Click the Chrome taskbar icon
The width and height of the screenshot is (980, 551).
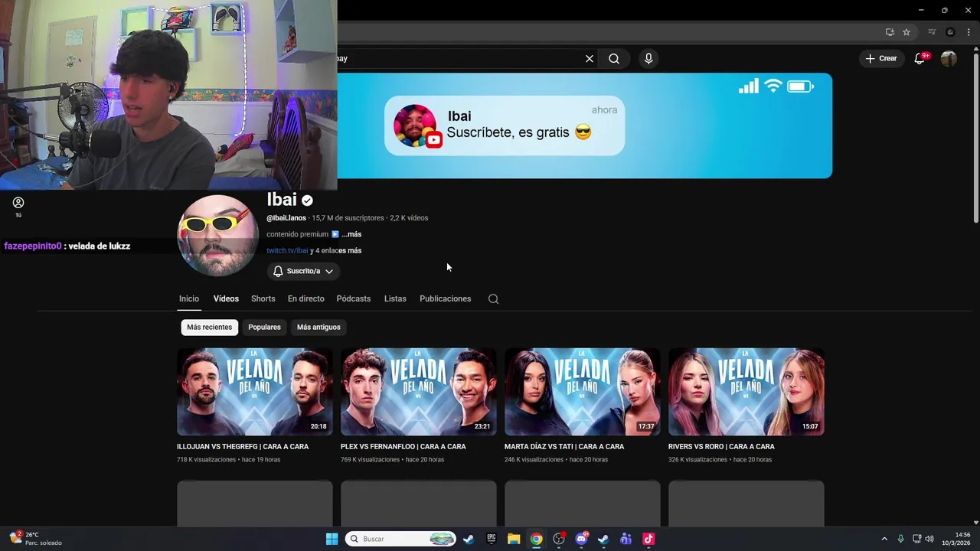[536, 539]
